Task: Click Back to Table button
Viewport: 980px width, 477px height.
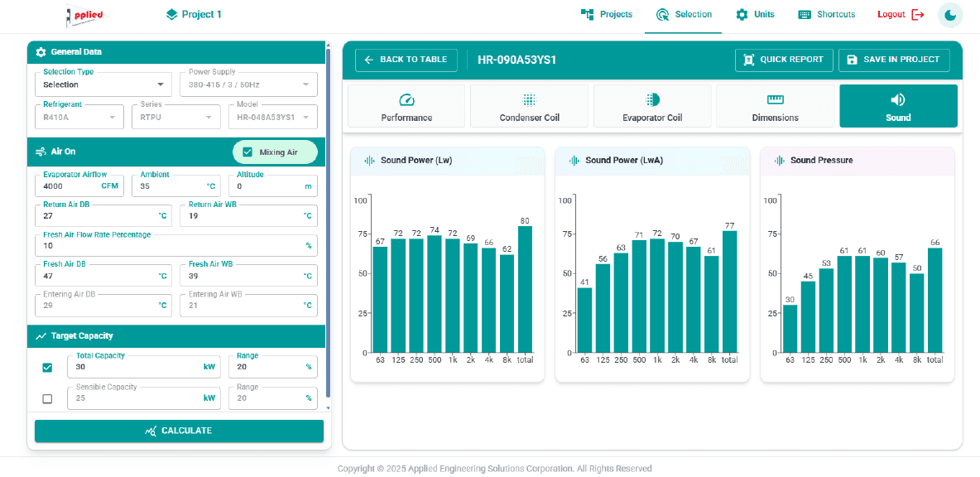Action: (x=406, y=60)
